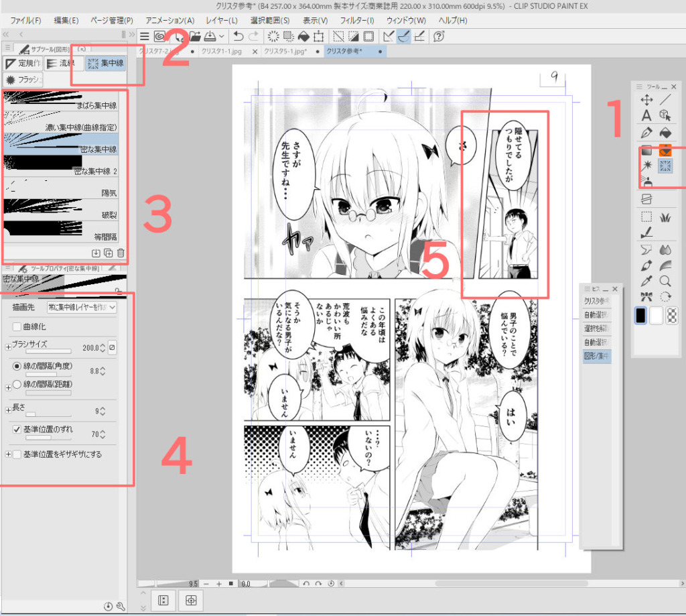Select the 定規作成 sub tool group
The height and width of the screenshot is (616, 686).
coord(23,63)
